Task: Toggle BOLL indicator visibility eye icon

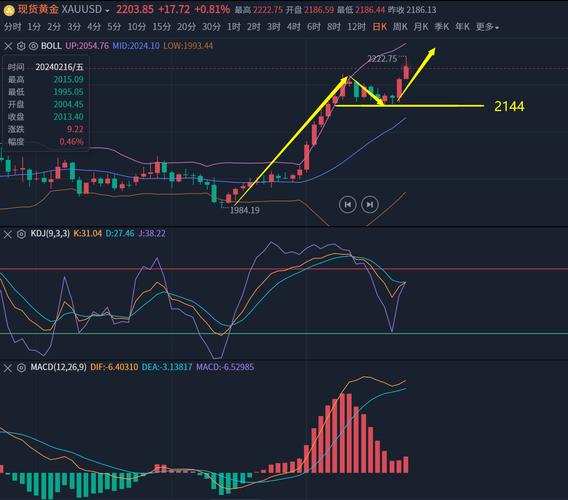Action: (33, 46)
